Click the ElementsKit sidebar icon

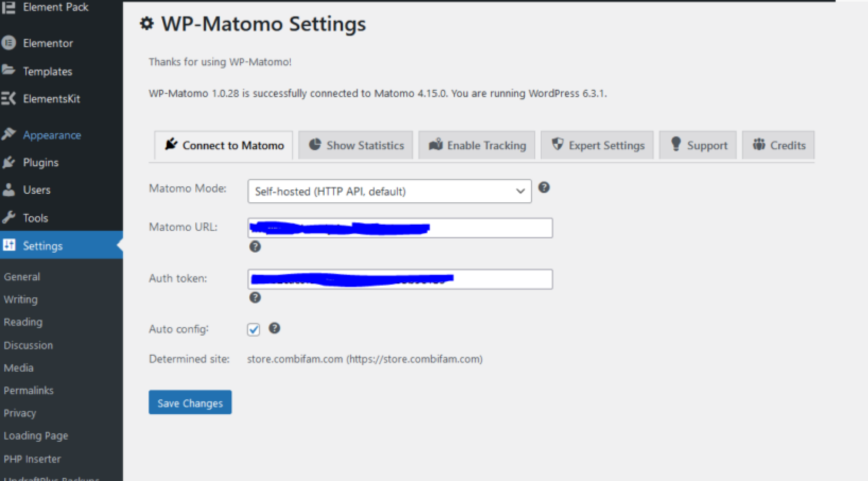(9, 99)
